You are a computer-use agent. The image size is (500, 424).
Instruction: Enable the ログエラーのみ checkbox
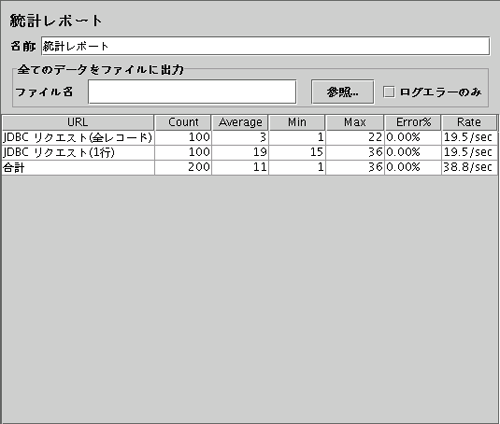[389, 92]
